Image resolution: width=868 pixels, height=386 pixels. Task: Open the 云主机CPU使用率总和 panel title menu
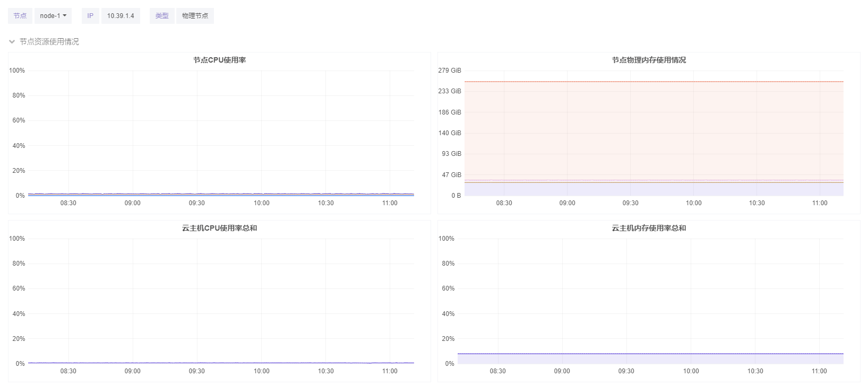coord(219,228)
